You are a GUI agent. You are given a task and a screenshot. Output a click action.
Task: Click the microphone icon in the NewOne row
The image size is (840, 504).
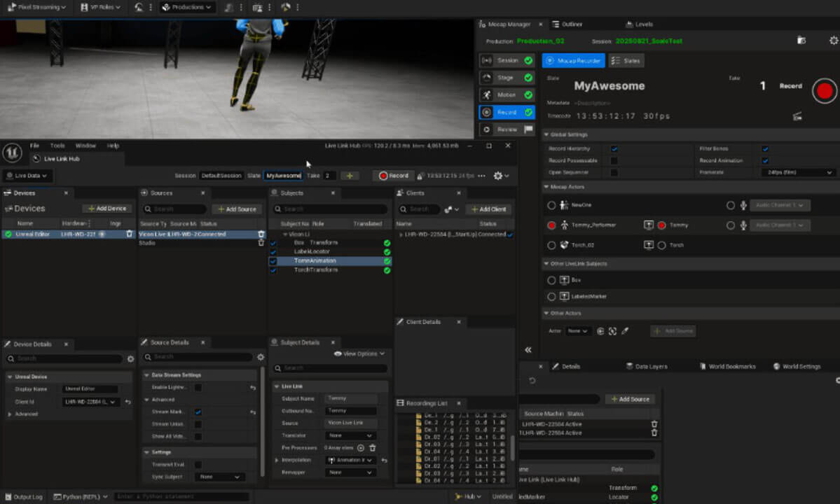pyautogui.click(x=743, y=205)
